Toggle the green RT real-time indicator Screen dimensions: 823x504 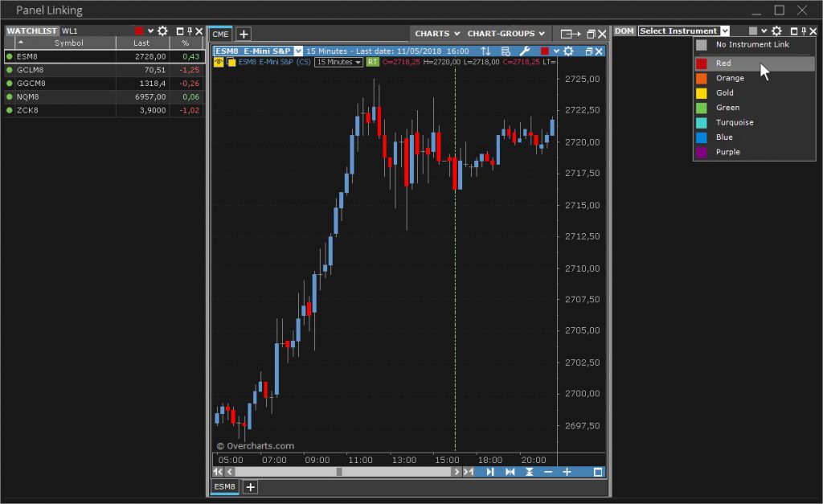click(x=373, y=62)
